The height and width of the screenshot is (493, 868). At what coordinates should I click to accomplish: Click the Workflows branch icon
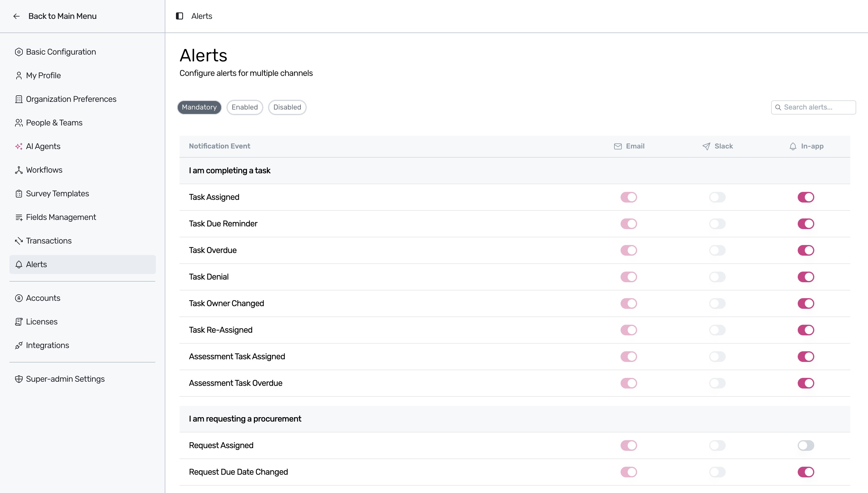tap(19, 170)
